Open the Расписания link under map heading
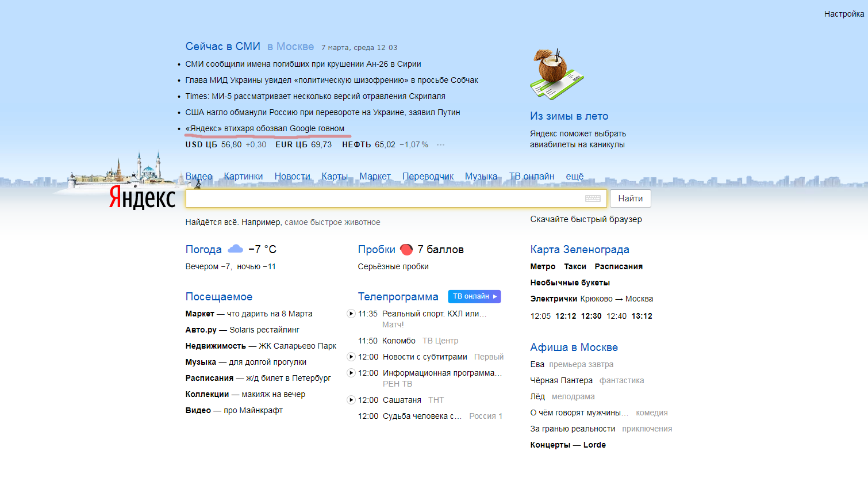The height and width of the screenshot is (485, 868). 619,266
